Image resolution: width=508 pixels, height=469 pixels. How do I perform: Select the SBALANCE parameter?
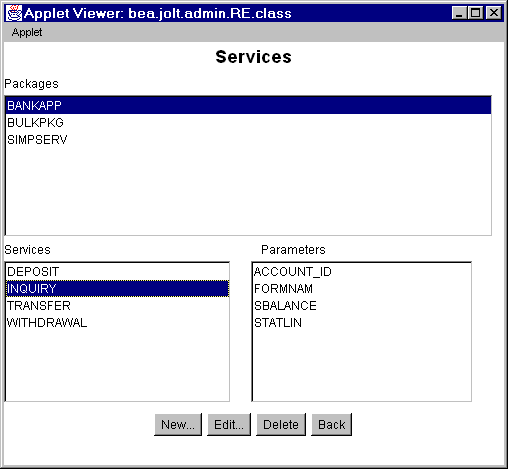tap(362, 305)
